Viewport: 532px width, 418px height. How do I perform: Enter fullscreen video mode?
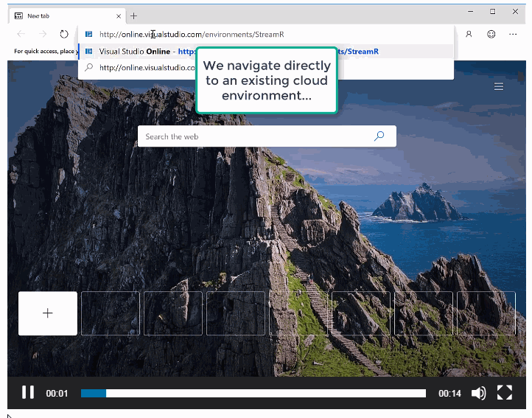505,393
